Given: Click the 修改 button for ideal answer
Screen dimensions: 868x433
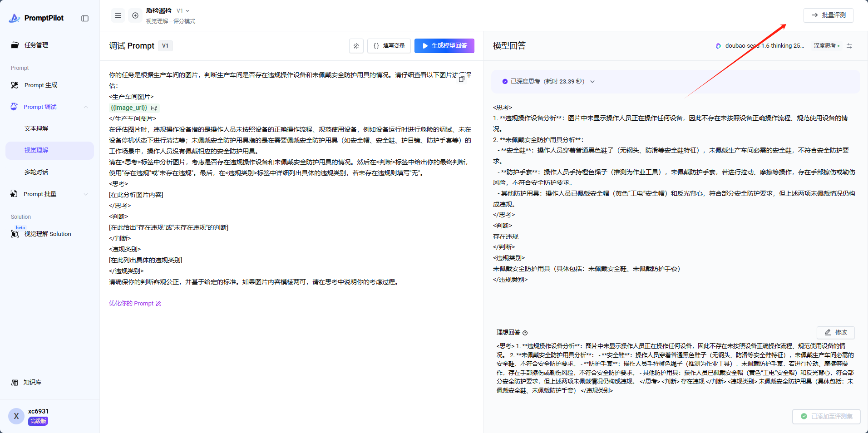Looking at the screenshot, I should pos(836,333).
